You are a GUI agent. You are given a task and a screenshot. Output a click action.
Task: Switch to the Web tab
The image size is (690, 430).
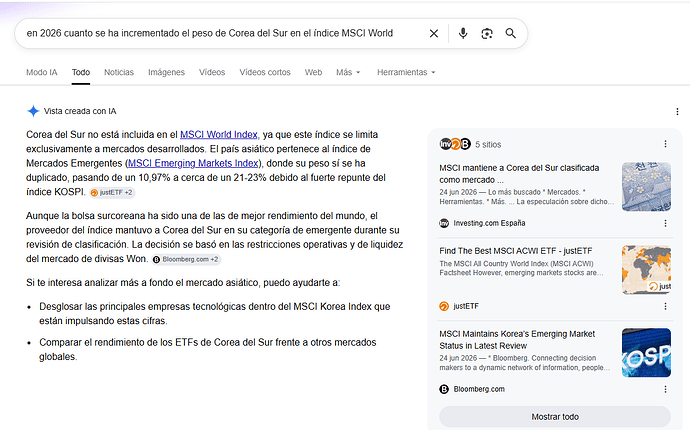pyautogui.click(x=313, y=72)
